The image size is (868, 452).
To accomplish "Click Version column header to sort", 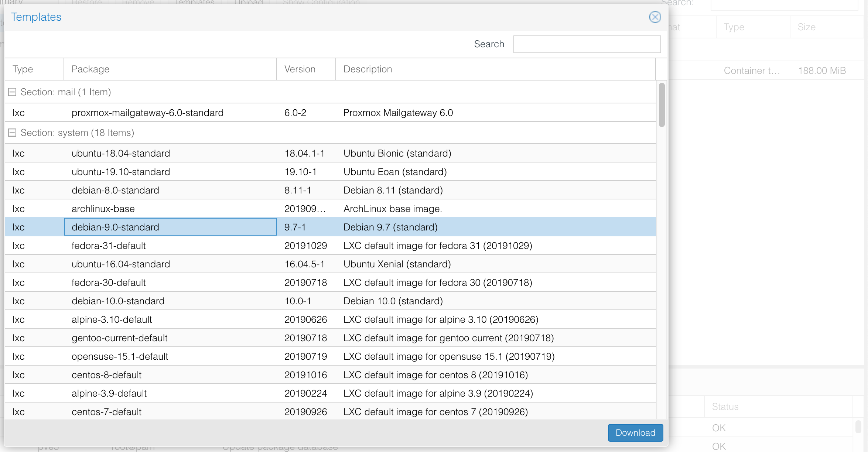I will pyautogui.click(x=299, y=69).
